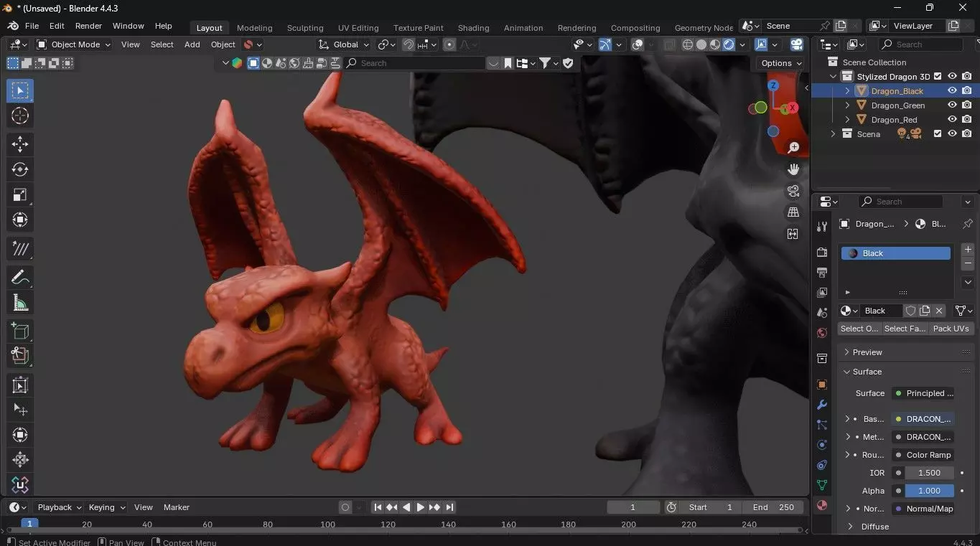Switch to the Shading workspace tab
Screen dimensions: 980x546
(473, 28)
